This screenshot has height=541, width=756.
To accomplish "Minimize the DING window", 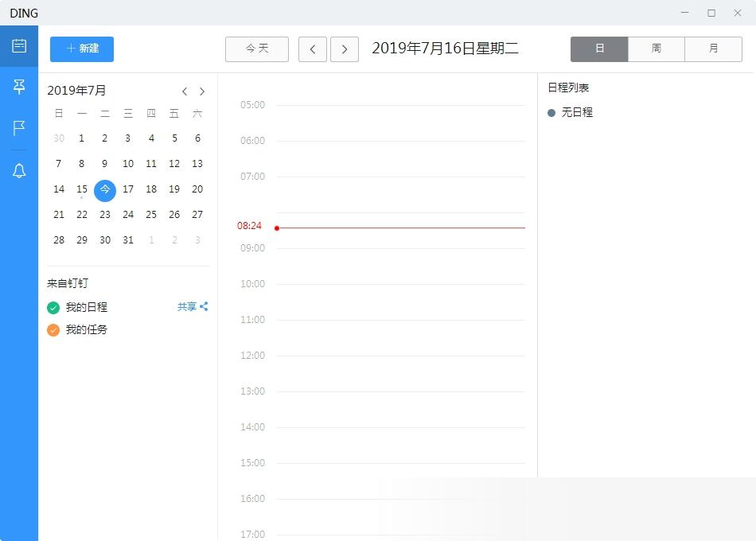I will [684, 13].
